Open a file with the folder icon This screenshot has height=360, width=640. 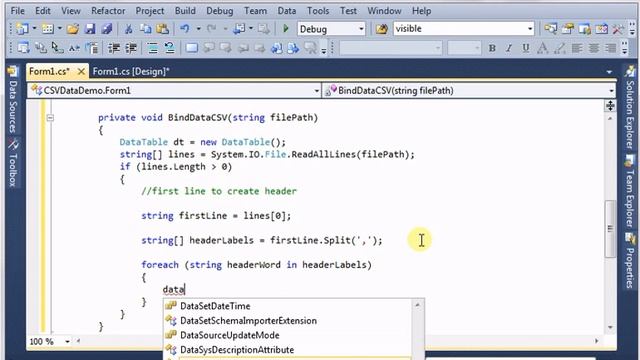click(73, 29)
